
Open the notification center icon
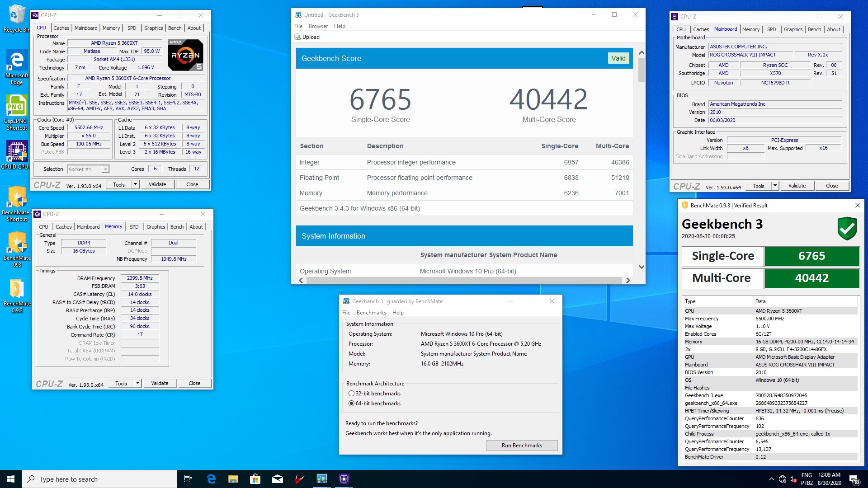[854, 479]
